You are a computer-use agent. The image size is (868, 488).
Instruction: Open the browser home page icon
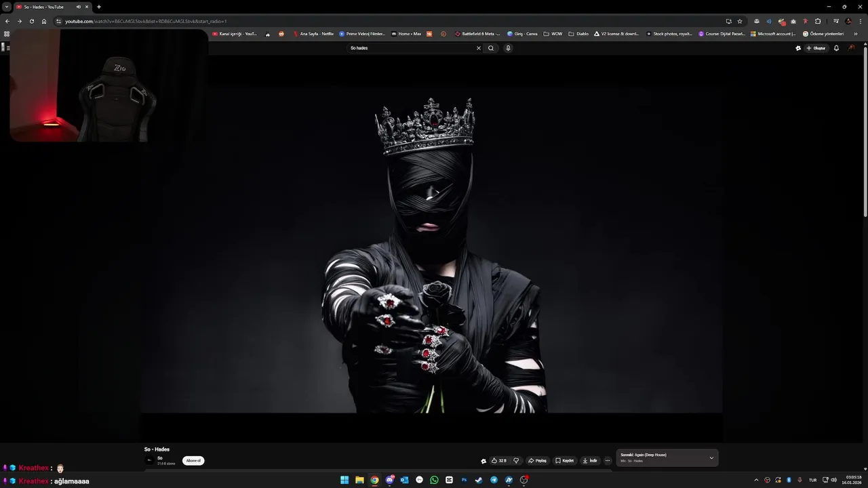pos(44,21)
